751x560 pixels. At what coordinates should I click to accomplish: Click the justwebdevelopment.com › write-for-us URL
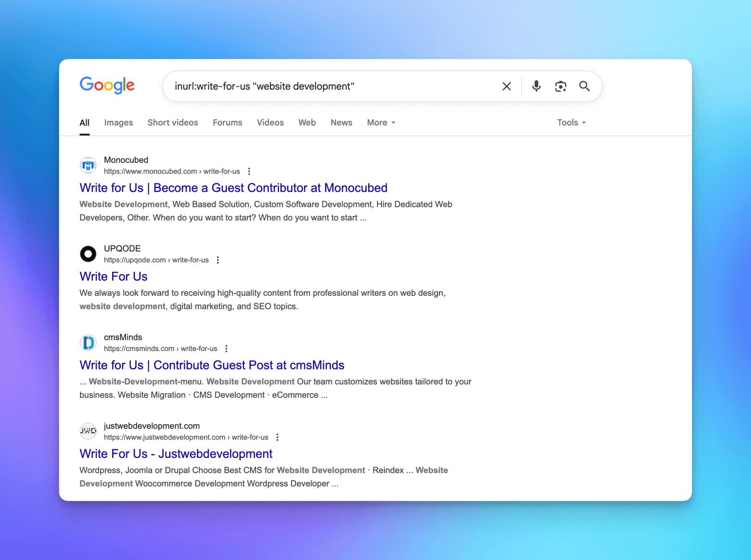186,437
